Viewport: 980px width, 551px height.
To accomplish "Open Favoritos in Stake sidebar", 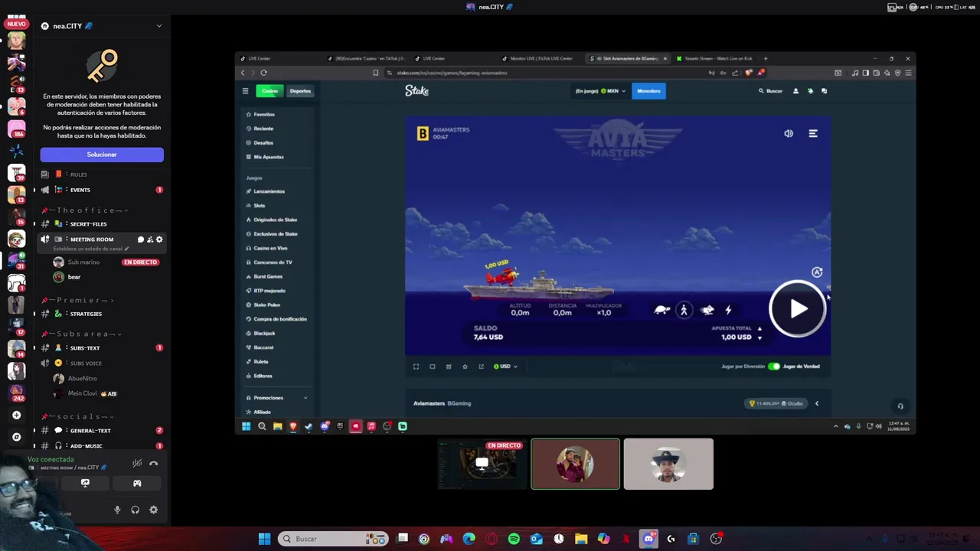I will point(264,114).
